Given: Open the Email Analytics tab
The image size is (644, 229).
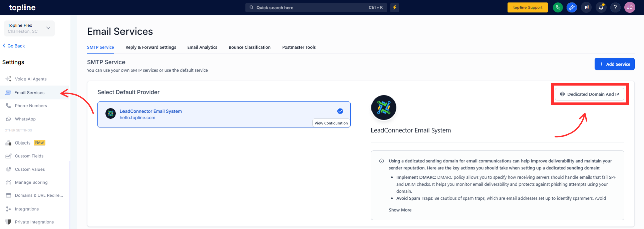Looking at the screenshot, I should coord(202,47).
